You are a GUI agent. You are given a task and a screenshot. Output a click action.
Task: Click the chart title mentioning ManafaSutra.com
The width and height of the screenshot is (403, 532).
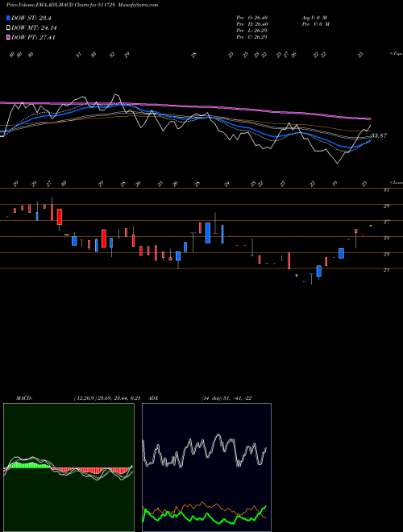[82, 5]
